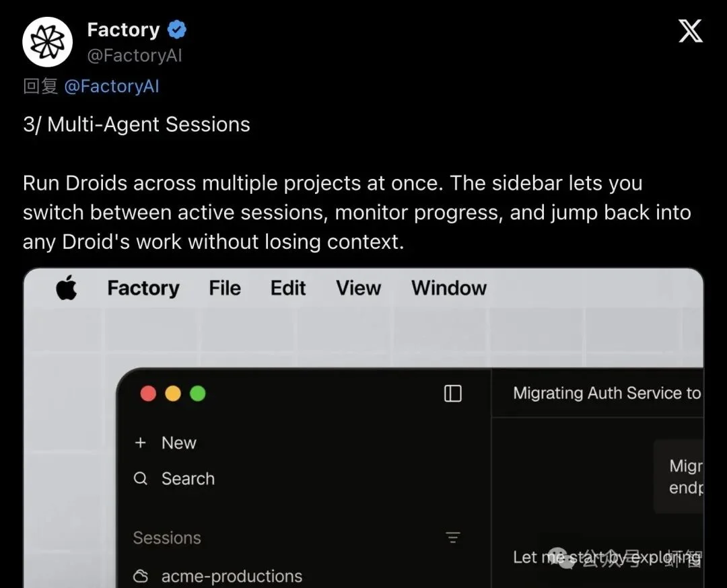Image resolution: width=727 pixels, height=588 pixels.
Task: Open the Factory application menu
Action: point(143,288)
